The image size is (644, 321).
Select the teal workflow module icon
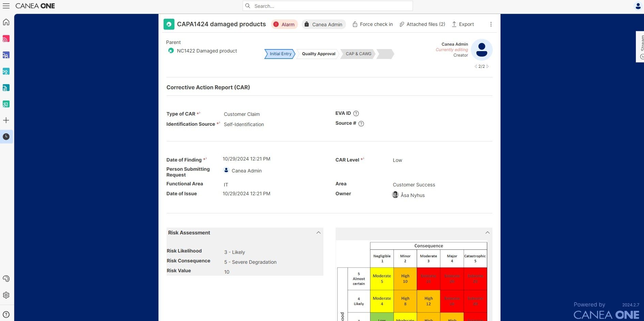pos(6,71)
